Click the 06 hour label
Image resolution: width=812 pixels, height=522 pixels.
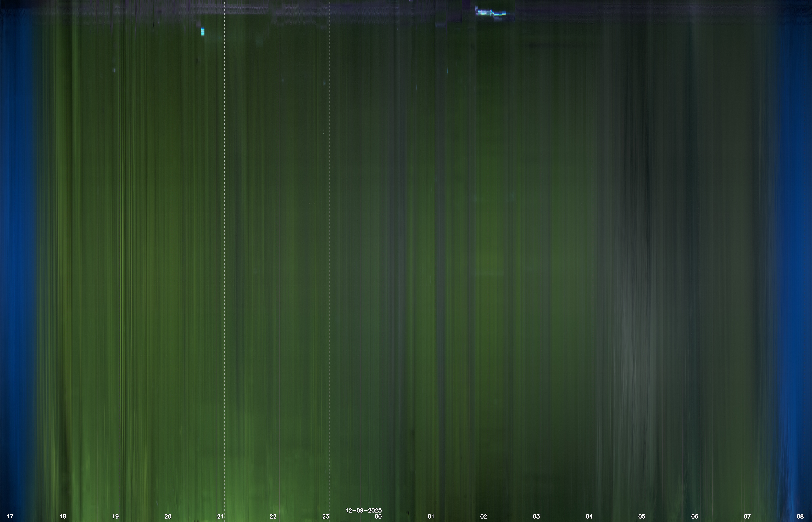pos(695,517)
